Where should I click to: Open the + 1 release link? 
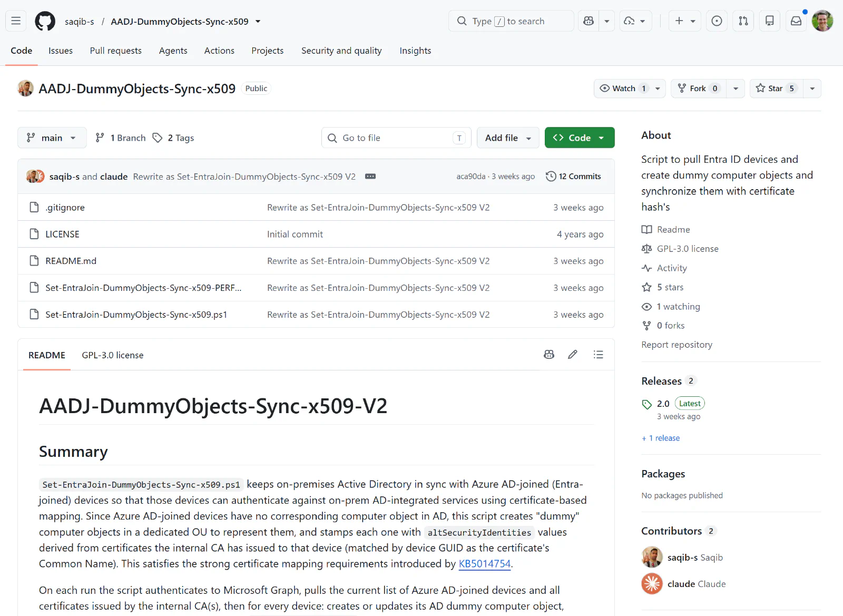[661, 438]
